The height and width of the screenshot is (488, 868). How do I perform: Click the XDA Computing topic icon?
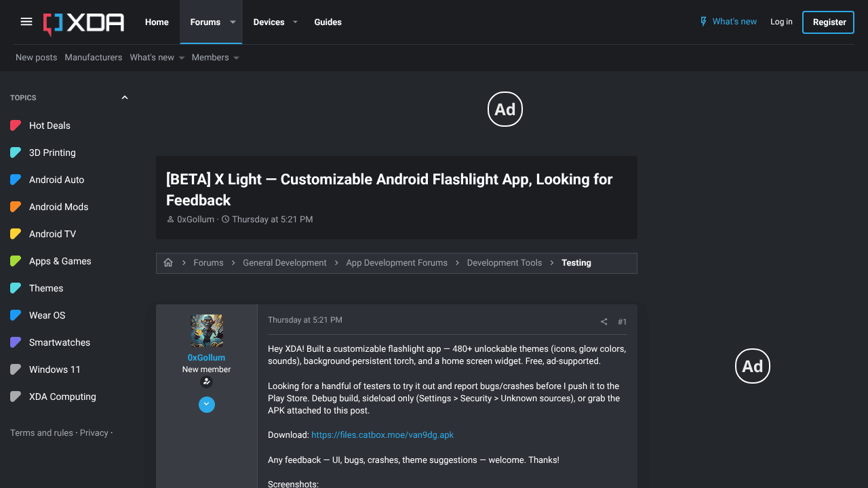[16, 396]
